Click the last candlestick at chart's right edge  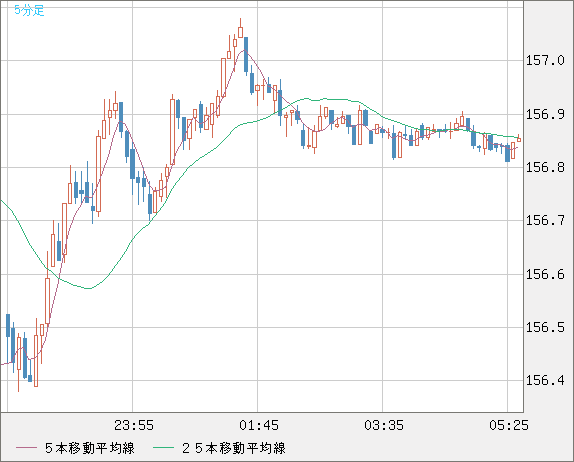click(519, 139)
